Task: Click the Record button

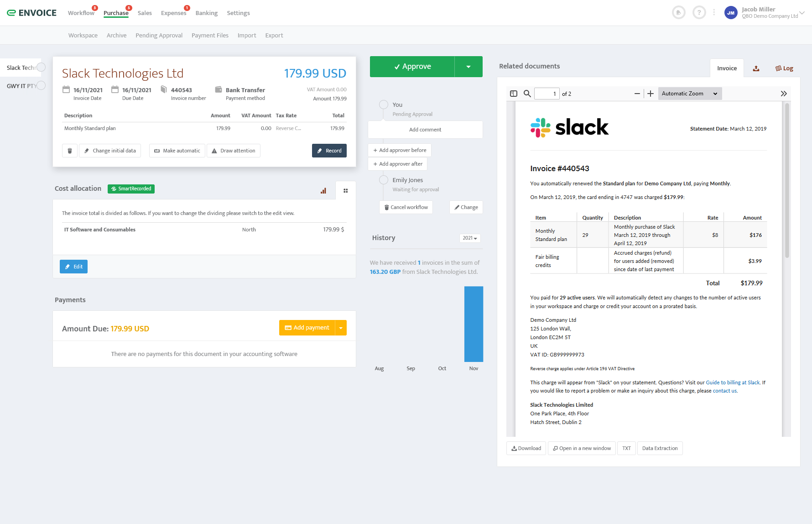Action: 329,151
